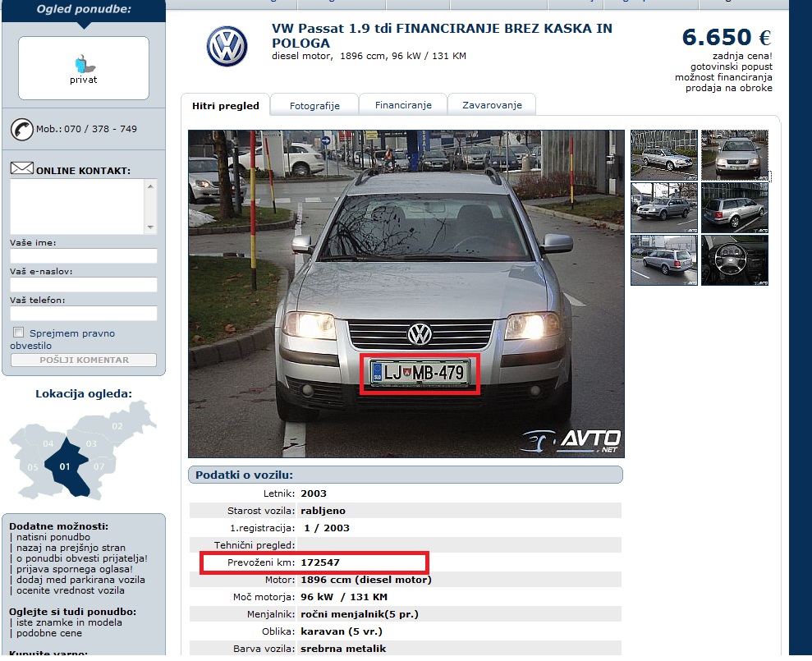Click the phone icon beside mobile number
Screen dimensions: 812x661
[x=21, y=129]
